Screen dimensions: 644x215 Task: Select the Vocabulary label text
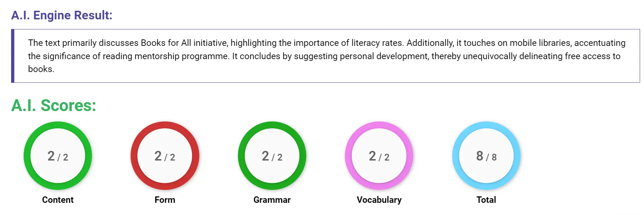click(379, 200)
